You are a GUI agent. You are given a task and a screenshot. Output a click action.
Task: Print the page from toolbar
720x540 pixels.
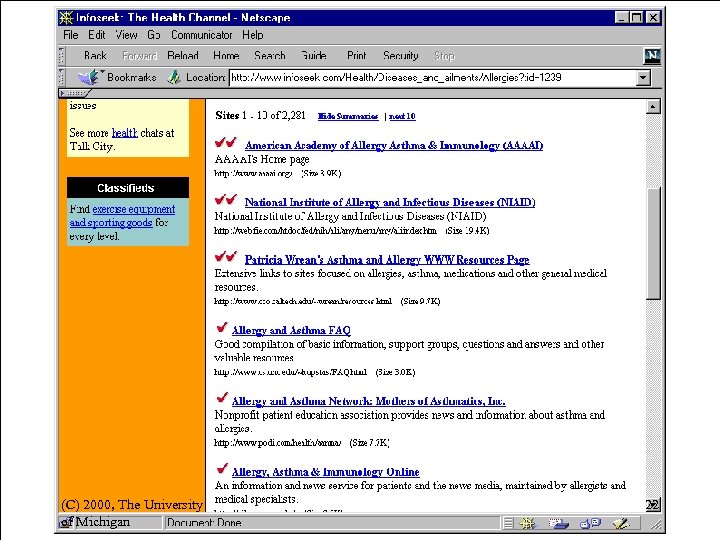(356, 56)
